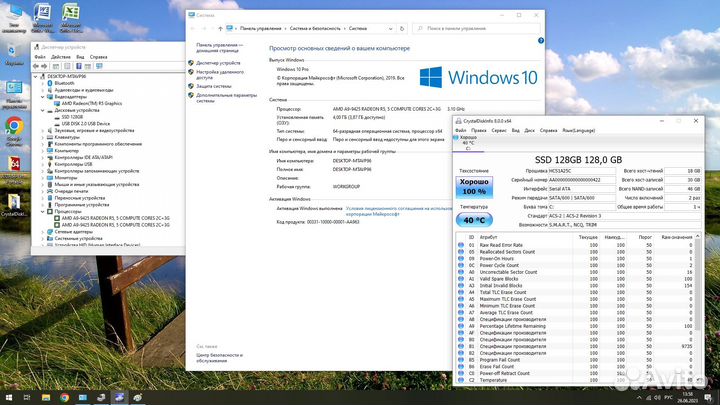
Task: Select the Percentage Lifetime Remaining attribute row
Action: (576, 326)
